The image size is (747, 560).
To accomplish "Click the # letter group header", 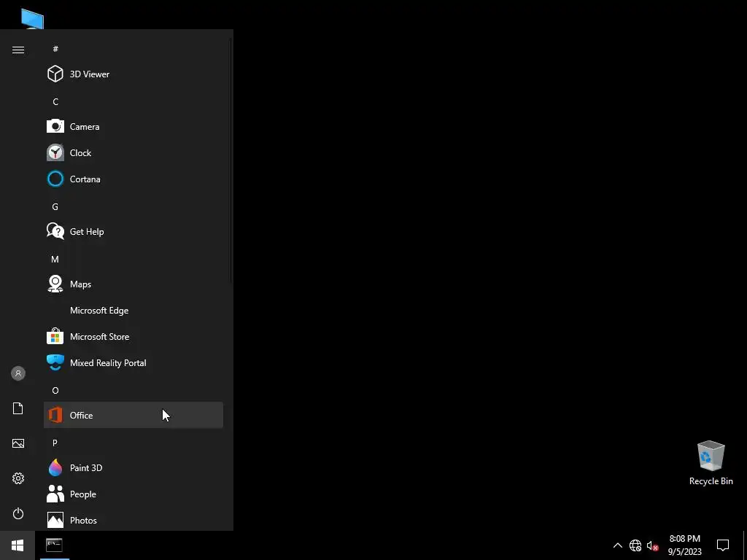I will [55, 49].
